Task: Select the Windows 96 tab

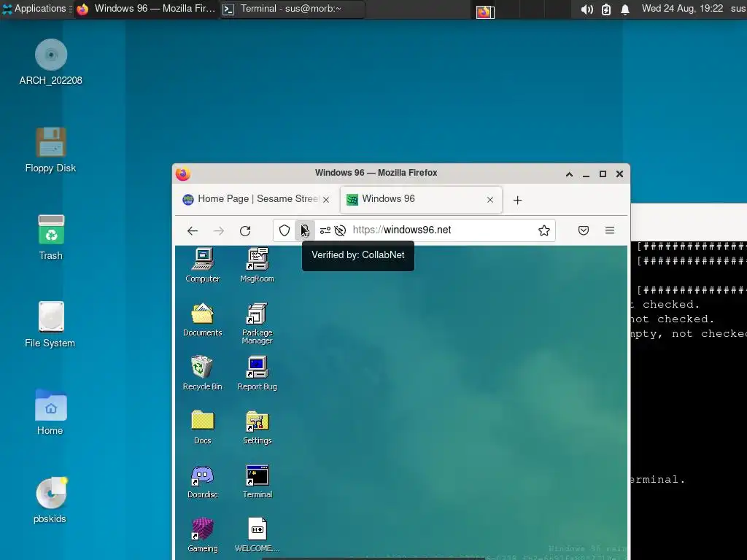Action: coord(421,200)
